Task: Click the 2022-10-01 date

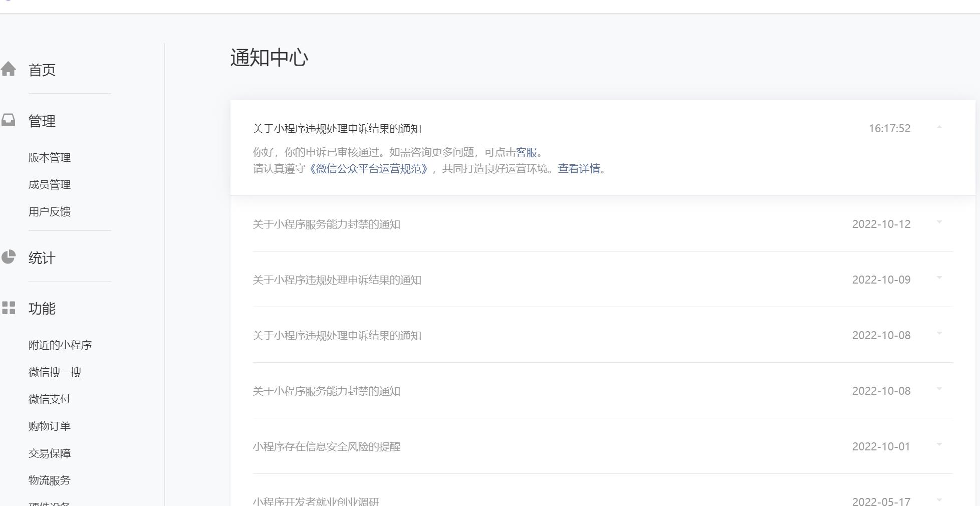Action: tap(881, 447)
